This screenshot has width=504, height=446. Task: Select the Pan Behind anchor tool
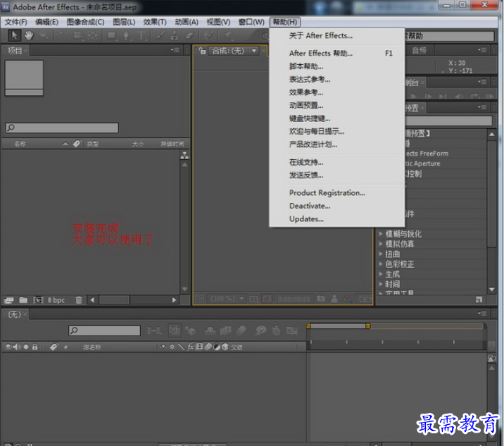coord(93,35)
